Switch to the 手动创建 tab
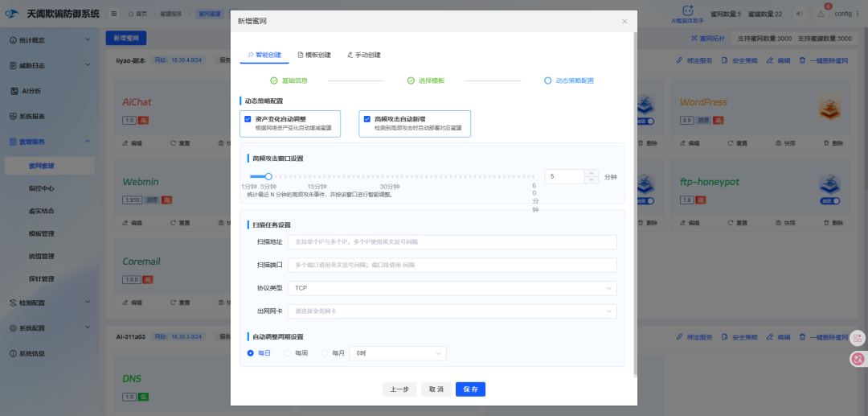Viewport: 868px width, 416px height. 363,55
